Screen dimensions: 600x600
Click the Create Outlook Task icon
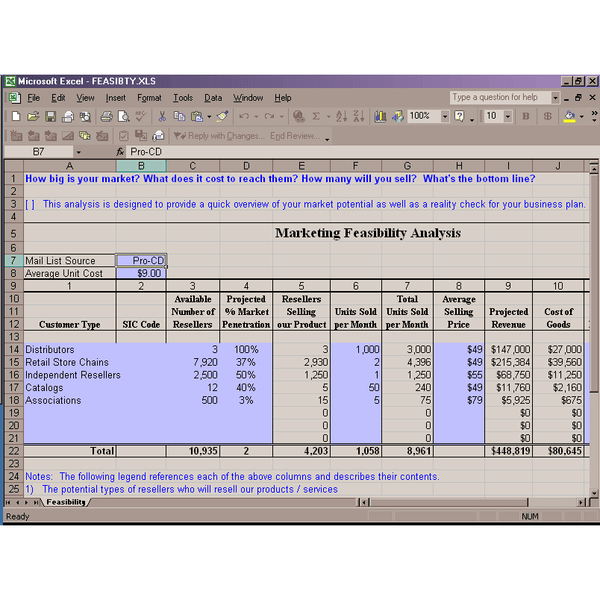pos(124,135)
